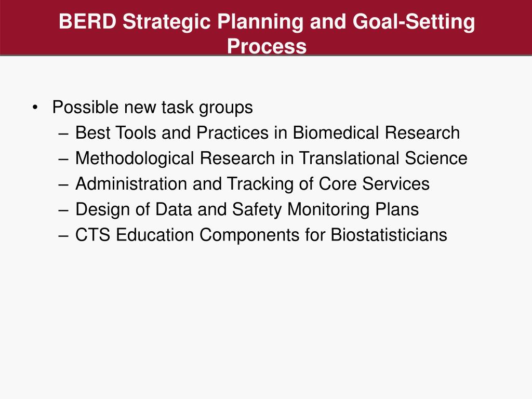Select the word 'Process' in the title
The width and height of the screenshot is (532, 399).
(267, 46)
